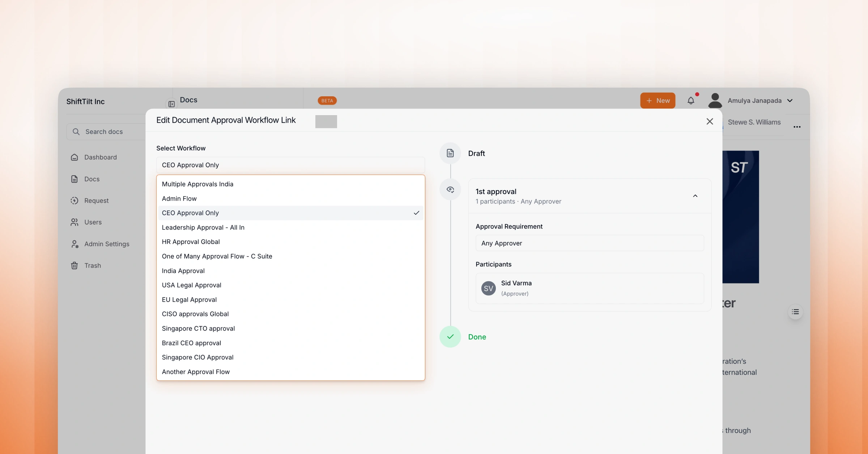Pick Singapore CIO Approval

coord(290,357)
